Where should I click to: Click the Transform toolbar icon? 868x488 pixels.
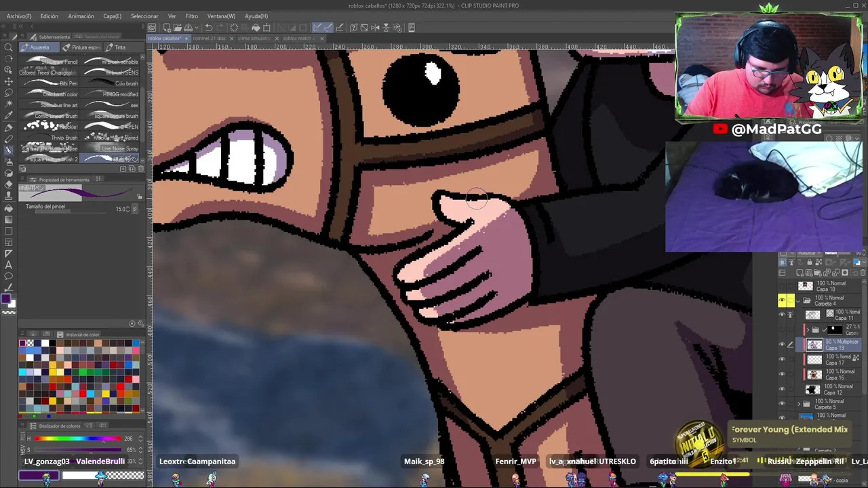(x=267, y=28)
